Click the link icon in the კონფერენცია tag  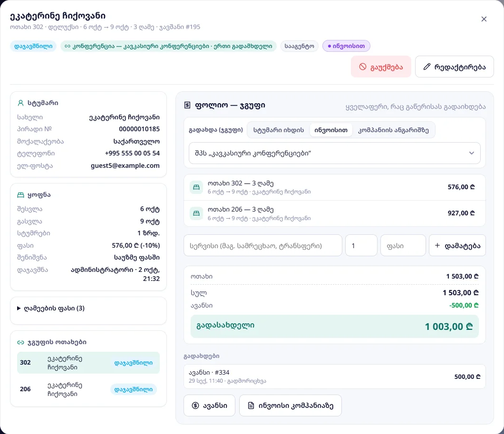(x=68, y=46)
